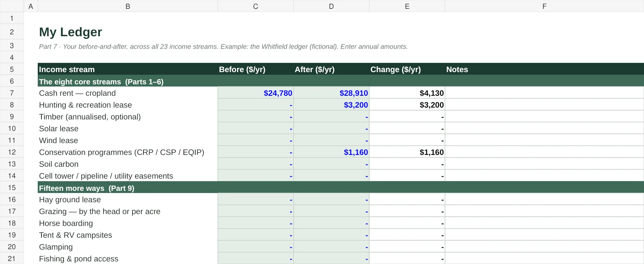Viewport: 644px width, 264px height.
Task: Select the Tent & RV campsites label
Action: coord(75,235)
